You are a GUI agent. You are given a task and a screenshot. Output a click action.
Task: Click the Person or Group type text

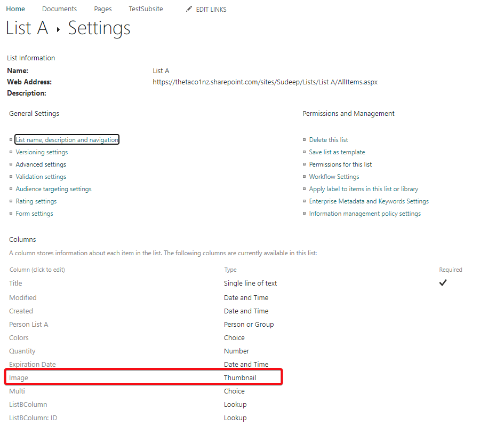[x=249, y=324]
